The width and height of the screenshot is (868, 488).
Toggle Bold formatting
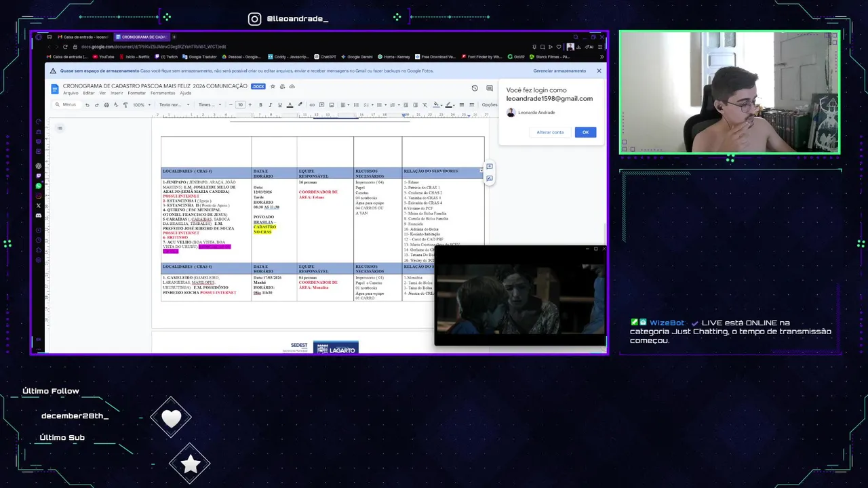point(260,104)
